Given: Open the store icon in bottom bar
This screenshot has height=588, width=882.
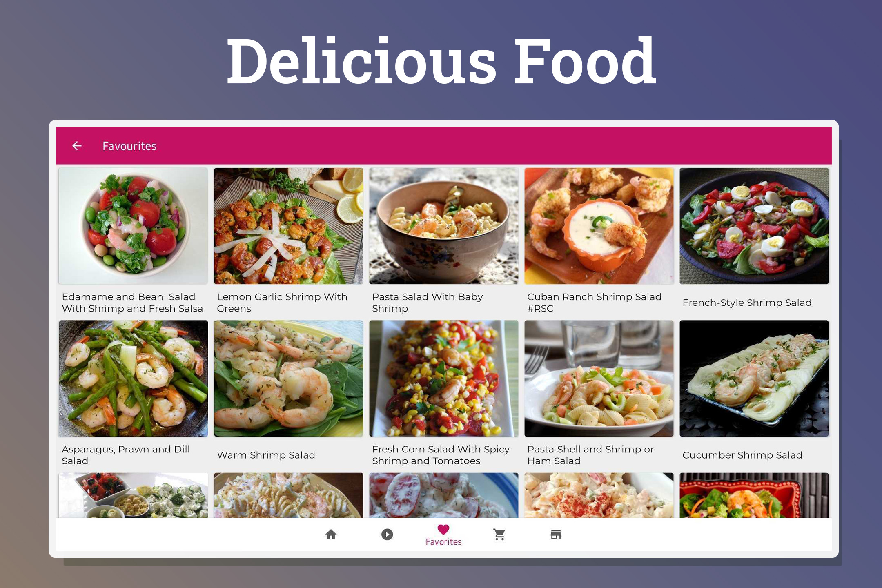Looking at the screenshot, I should click(556, 534).
